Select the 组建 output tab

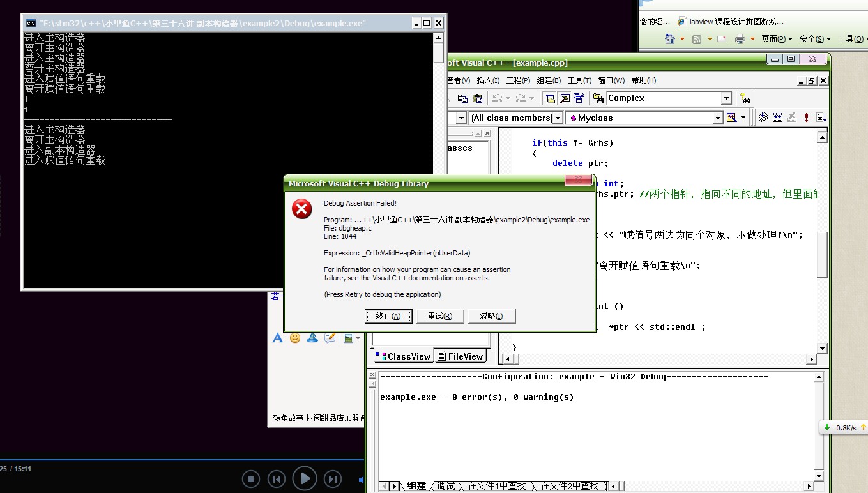(416, 486)
